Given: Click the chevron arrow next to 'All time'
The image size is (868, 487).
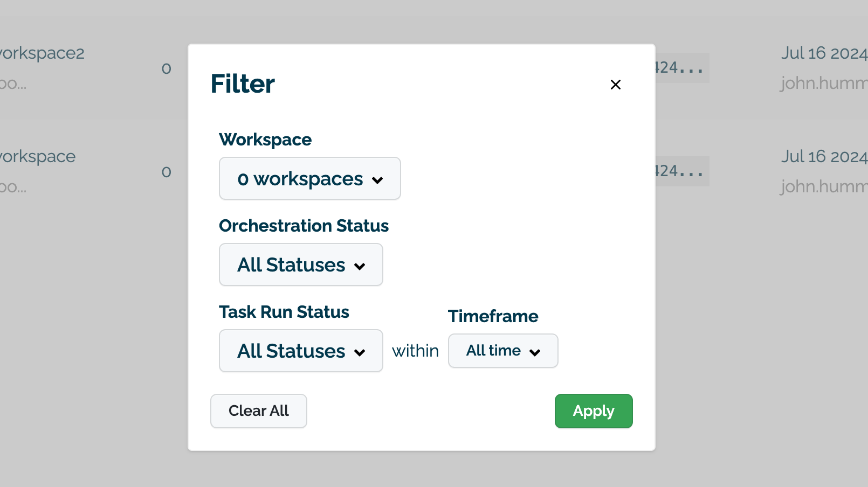Looking at the screenshot, I should [535, 352].
